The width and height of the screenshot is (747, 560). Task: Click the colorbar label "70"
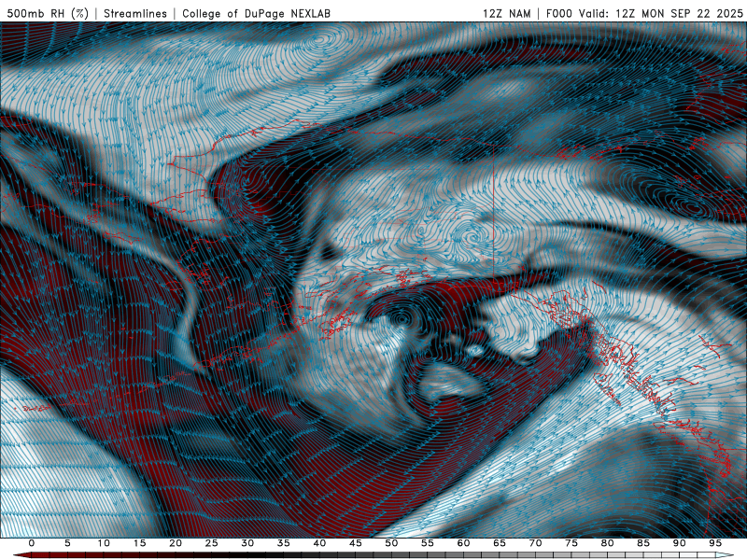[535, 543]
